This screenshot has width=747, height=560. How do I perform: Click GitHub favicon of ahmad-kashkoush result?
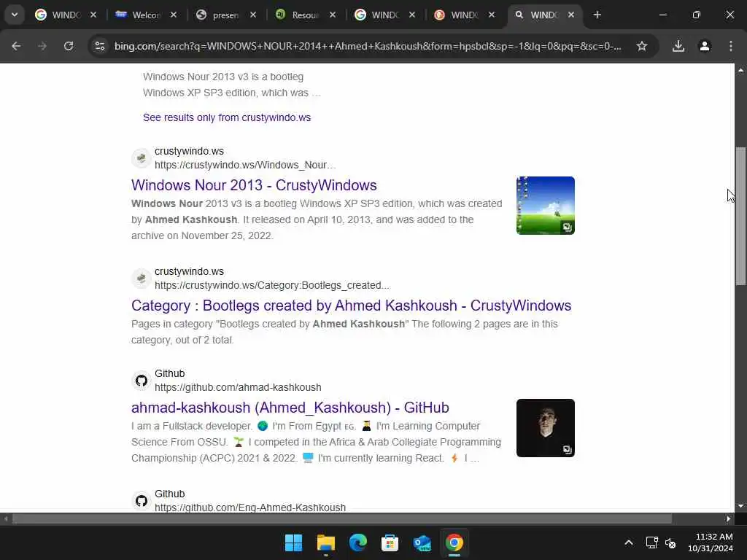pos(141,381)
